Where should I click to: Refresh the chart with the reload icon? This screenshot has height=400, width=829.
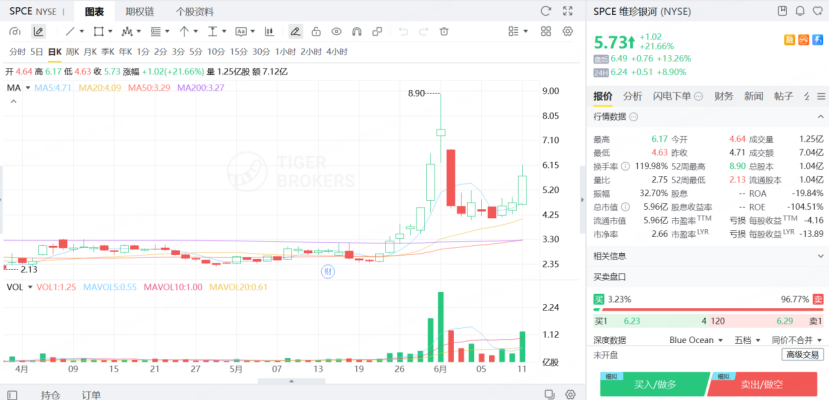tap(546, 11)
